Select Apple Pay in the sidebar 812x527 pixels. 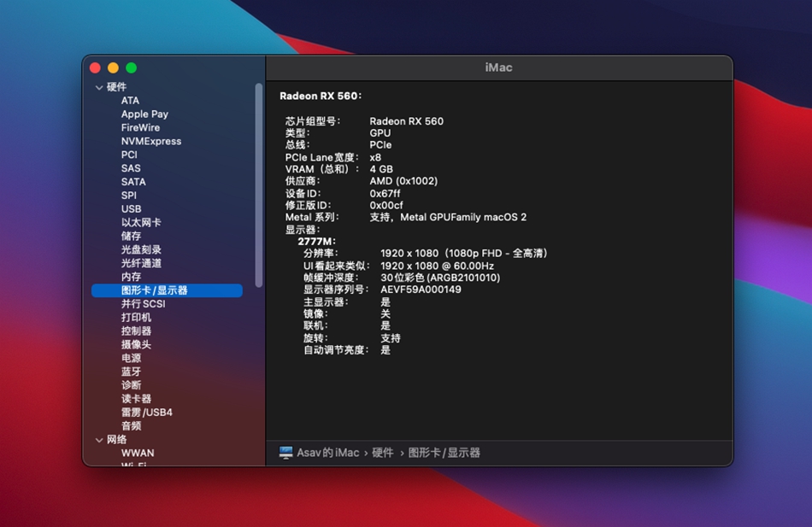click(x=144, y=114)
